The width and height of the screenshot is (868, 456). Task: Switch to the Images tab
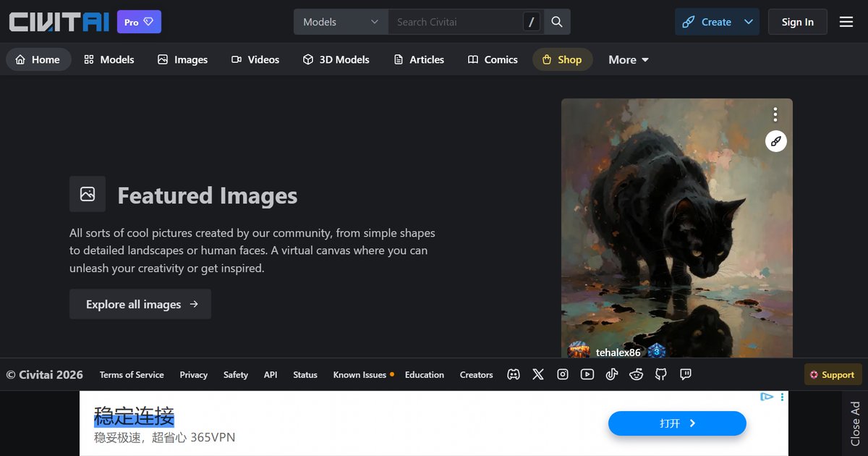[183, 59]
